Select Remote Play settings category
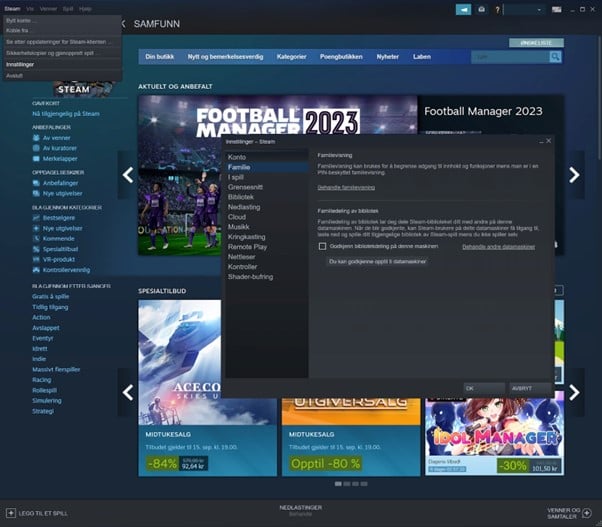The height and width of the screenshot is (527, 602). pos(267,247)
